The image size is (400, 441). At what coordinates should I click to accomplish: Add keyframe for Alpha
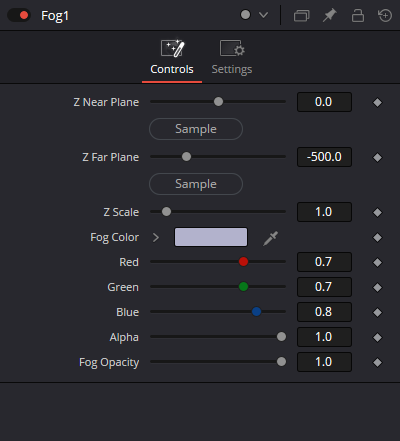377,337
